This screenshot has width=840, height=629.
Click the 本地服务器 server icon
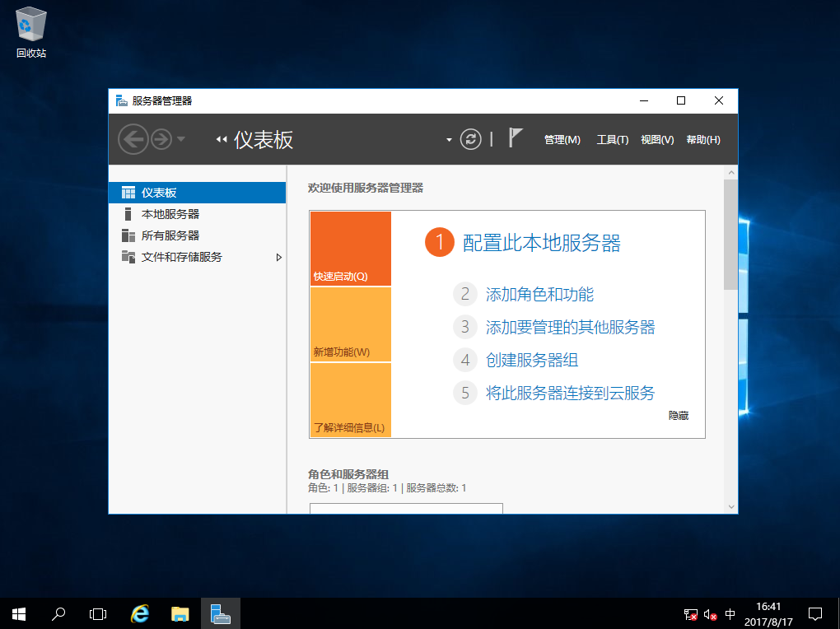pos(128,214)
